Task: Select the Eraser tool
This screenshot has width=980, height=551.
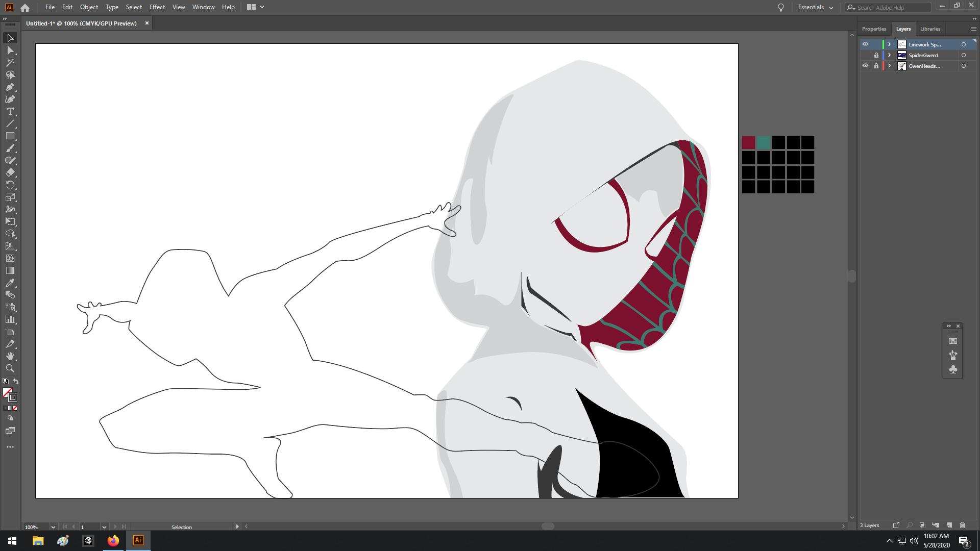Action: (10, 173)
